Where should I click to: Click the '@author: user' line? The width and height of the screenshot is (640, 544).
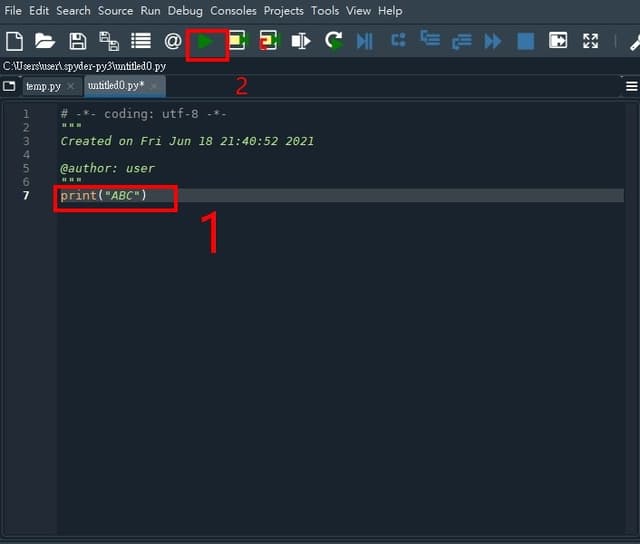(x=107, y=168)
